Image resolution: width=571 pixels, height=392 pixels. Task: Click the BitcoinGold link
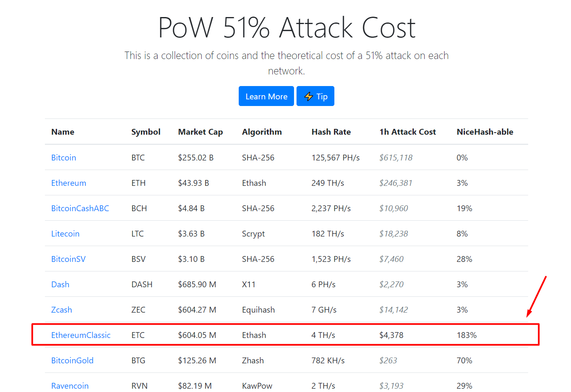tap(72, 360)
